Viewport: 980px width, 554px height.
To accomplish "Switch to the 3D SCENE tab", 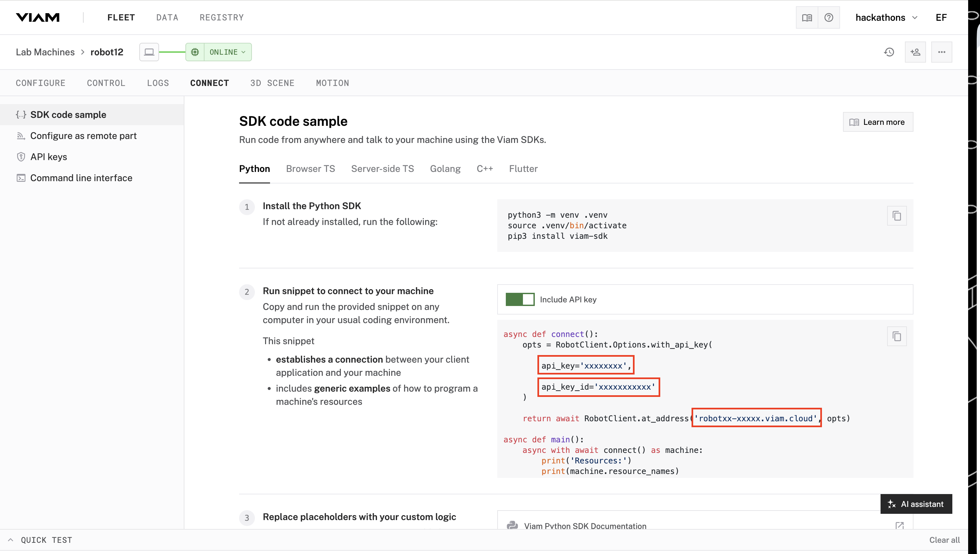I will pyautogui.click(x=272, y=83).
